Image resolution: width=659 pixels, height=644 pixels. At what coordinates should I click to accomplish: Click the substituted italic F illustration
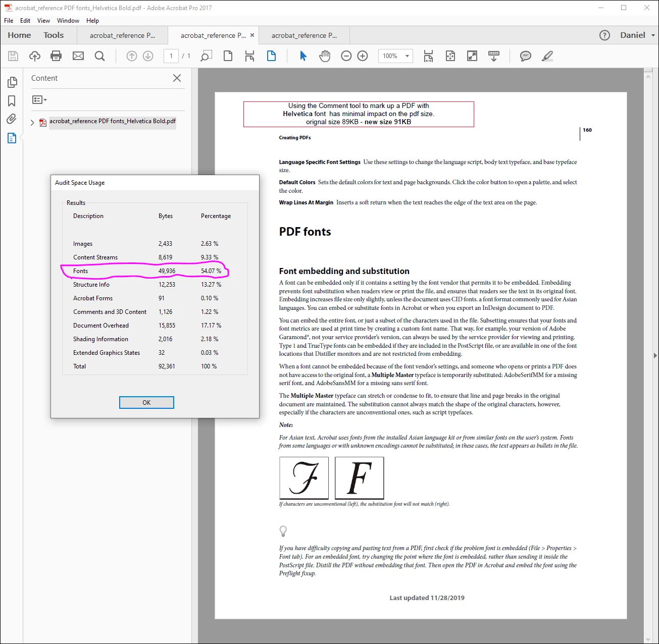click(x=360, y=478)
